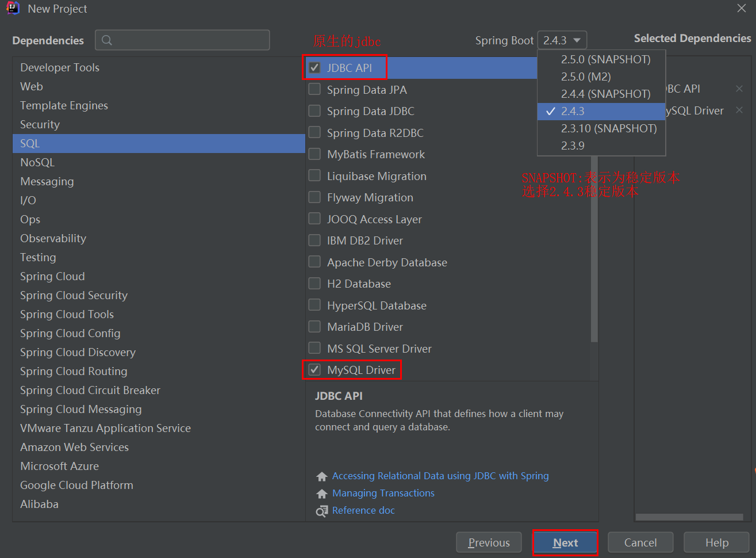Enable Apache Derby Database
Screen dimensions: 756x558
pos(314,262)
